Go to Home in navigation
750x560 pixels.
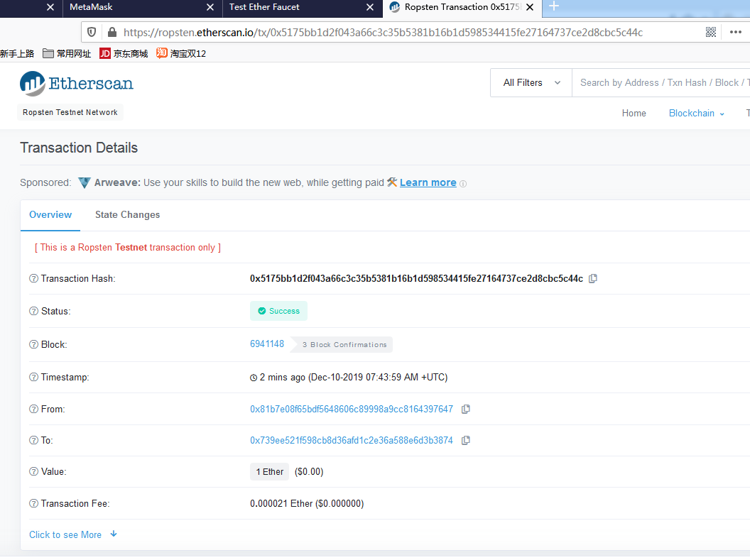[634, 114]
